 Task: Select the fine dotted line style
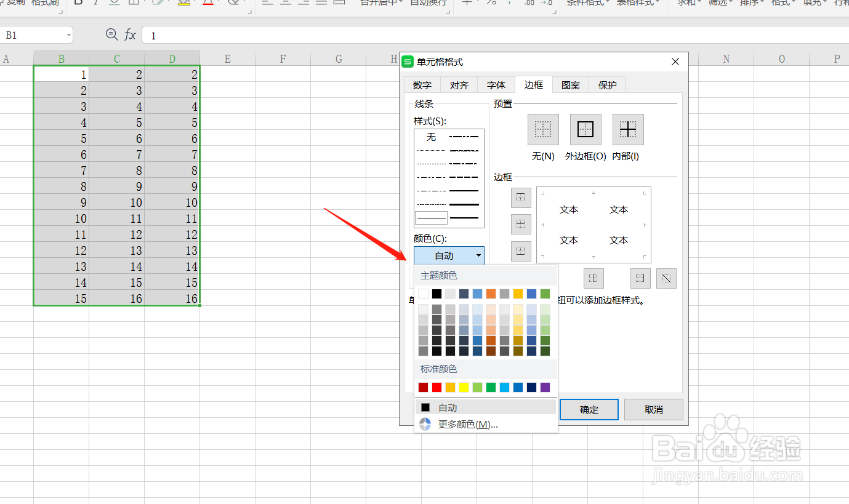tap(431, 150)
